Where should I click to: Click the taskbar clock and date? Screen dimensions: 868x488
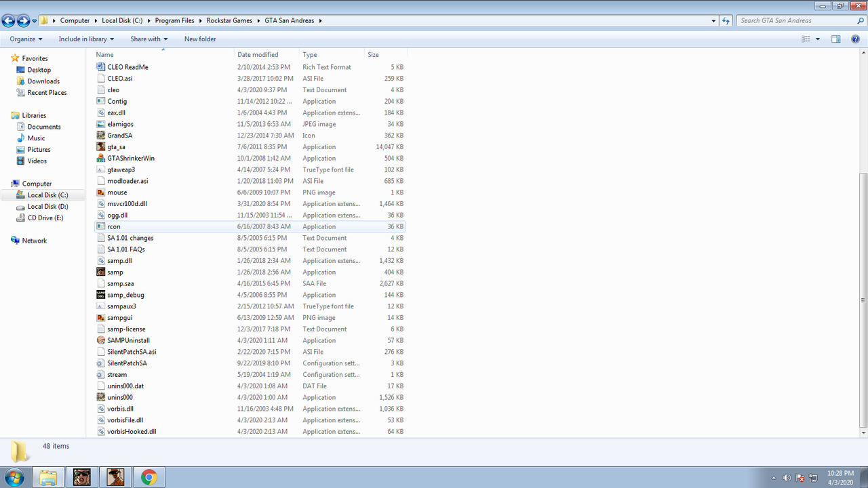(x=841, y=477)
